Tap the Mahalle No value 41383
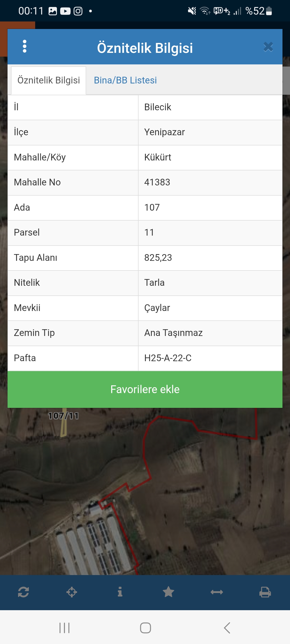This screenshot has height=644, width=290. (x=157, y=182)
